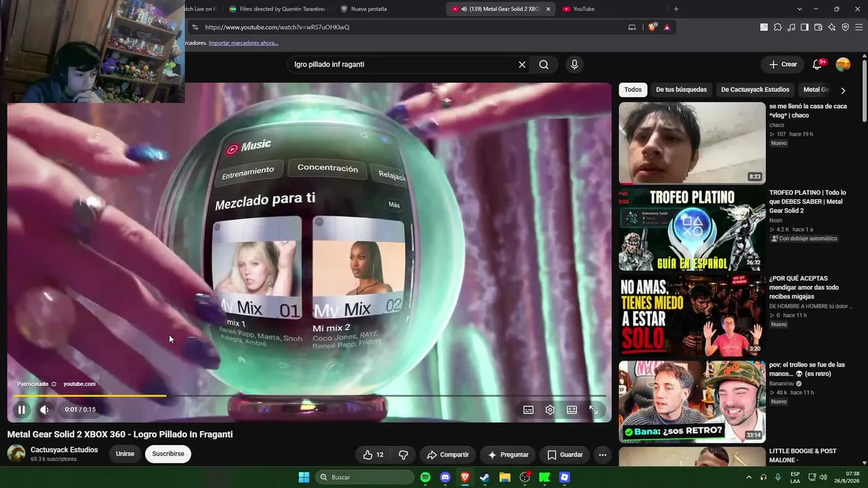Share the video using Compartir

point(448,455)
